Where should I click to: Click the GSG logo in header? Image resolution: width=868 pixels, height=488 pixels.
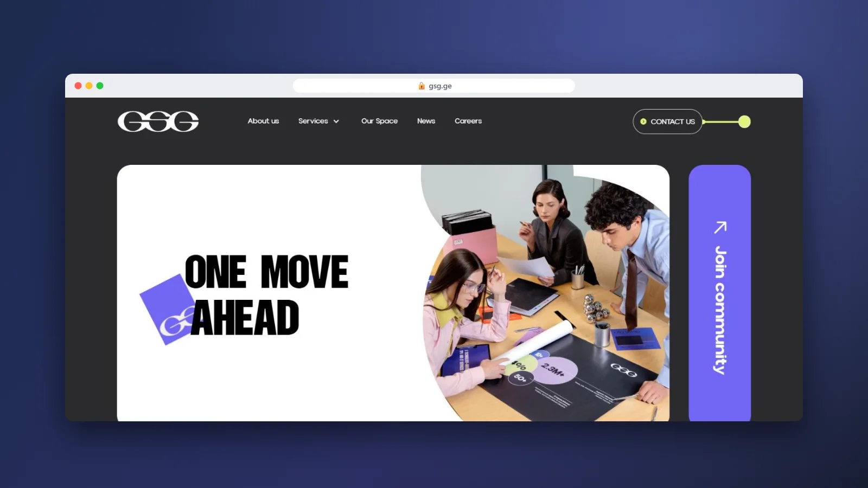(x=158, y=121)
